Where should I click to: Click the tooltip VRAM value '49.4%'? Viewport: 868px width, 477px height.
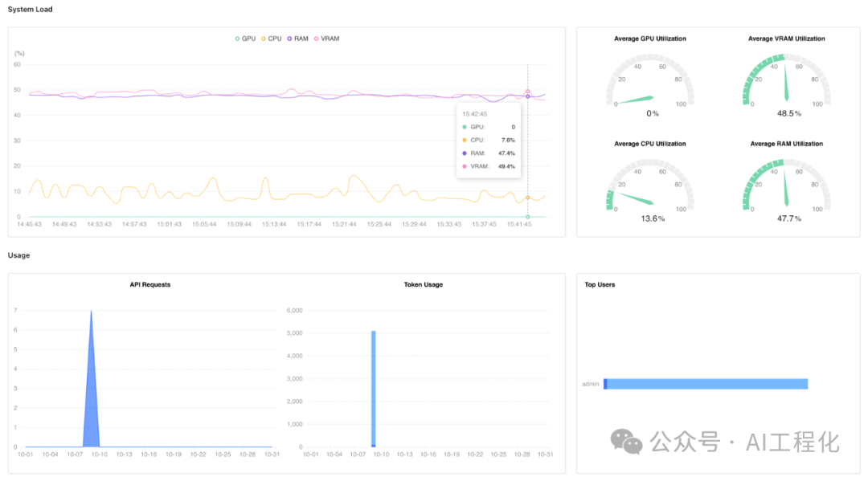tap(506, 166)
